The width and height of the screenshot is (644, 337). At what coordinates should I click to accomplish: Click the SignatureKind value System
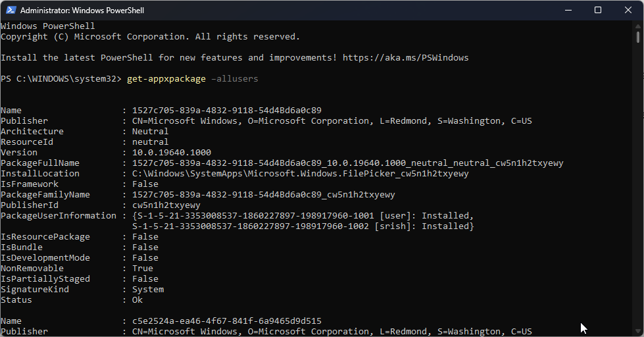pyautogui.click(x=148, y=290)
